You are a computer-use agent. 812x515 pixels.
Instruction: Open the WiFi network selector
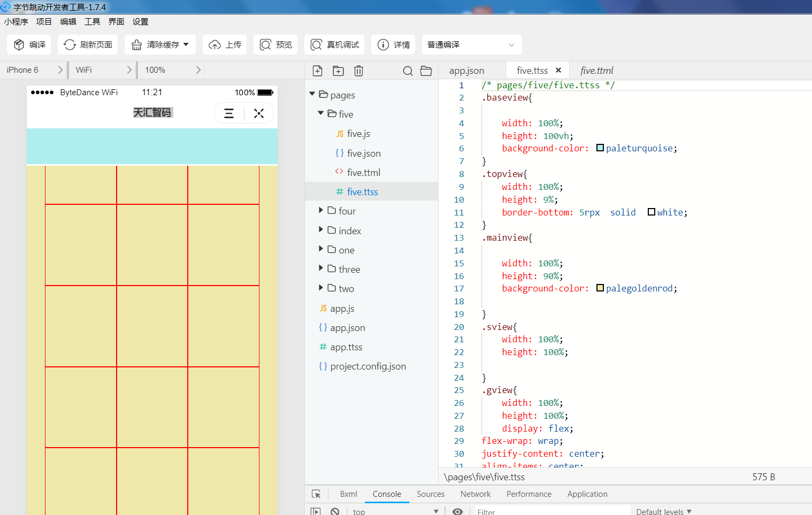103,70
